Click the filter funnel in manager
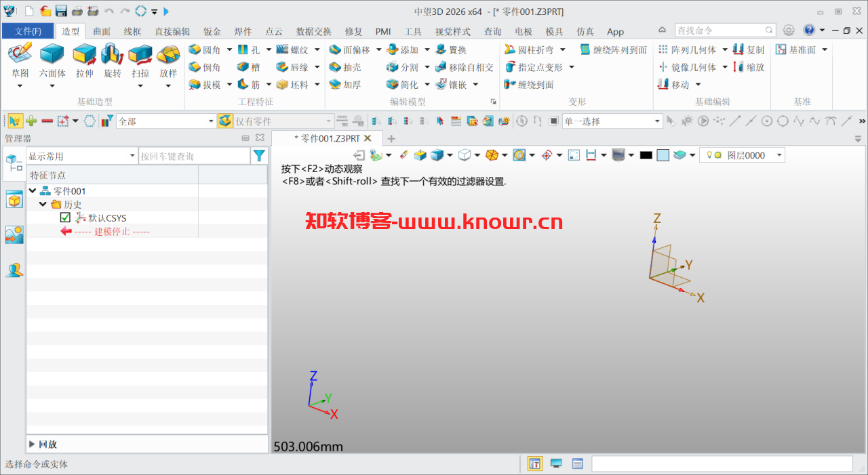 (259, 156)
